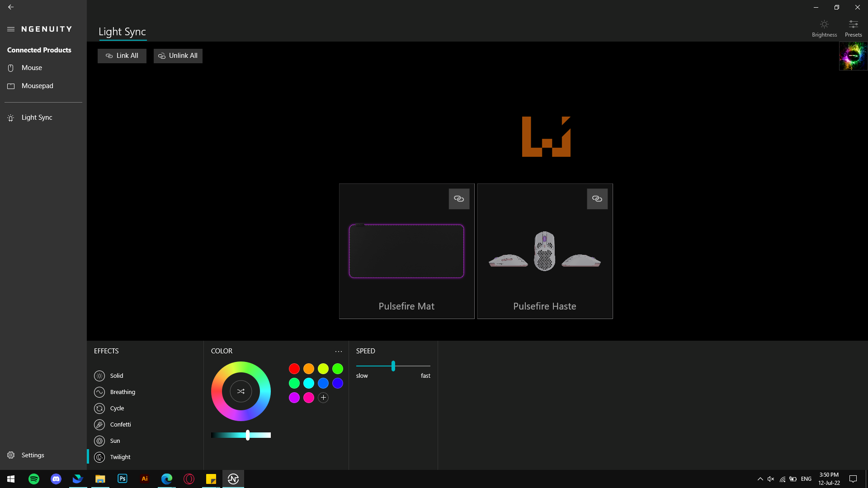The width and height of the screenshot is (868, 488).
Task: Pick the Breathing effect
Action: pos(122,392)
